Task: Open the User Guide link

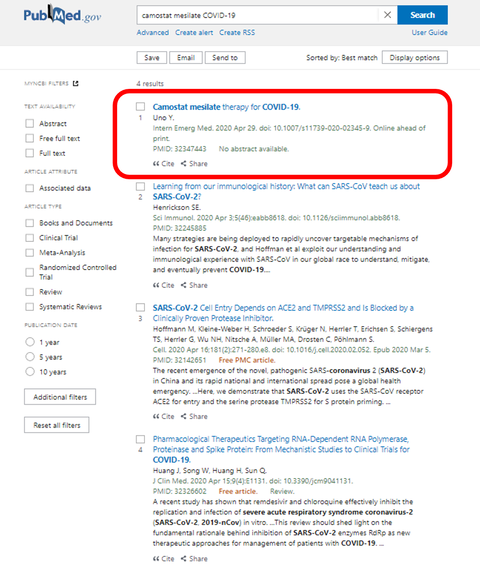Action: [x=430, y=32]
